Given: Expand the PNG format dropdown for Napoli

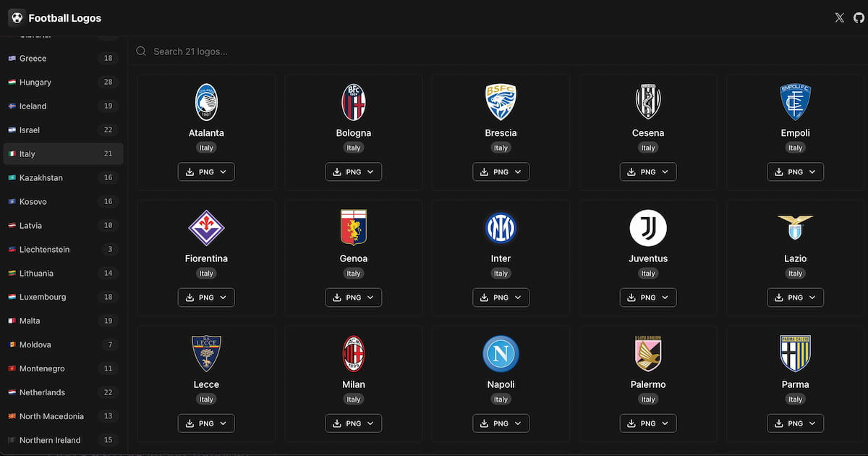Looking at the screenshot, I should (x=516, y=423).
